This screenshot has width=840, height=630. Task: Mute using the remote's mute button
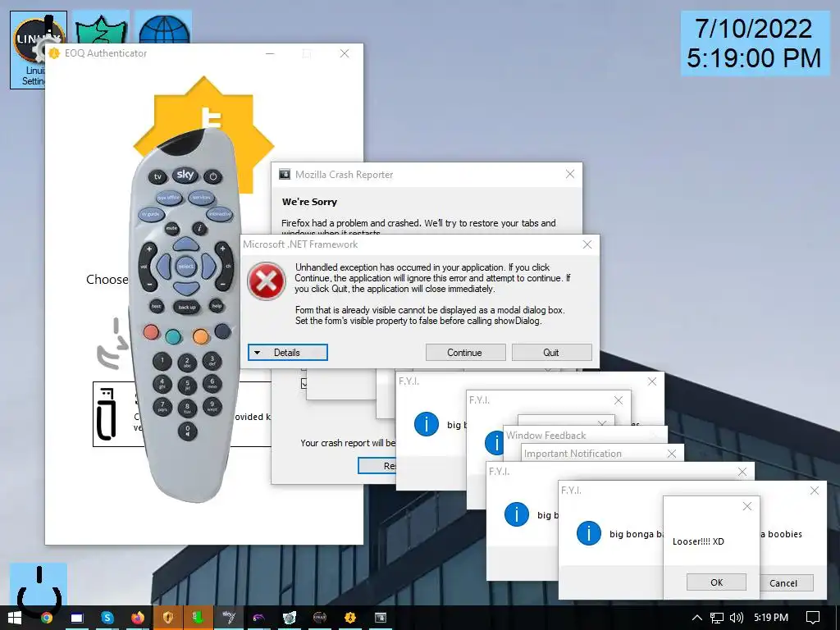[171, 229]
